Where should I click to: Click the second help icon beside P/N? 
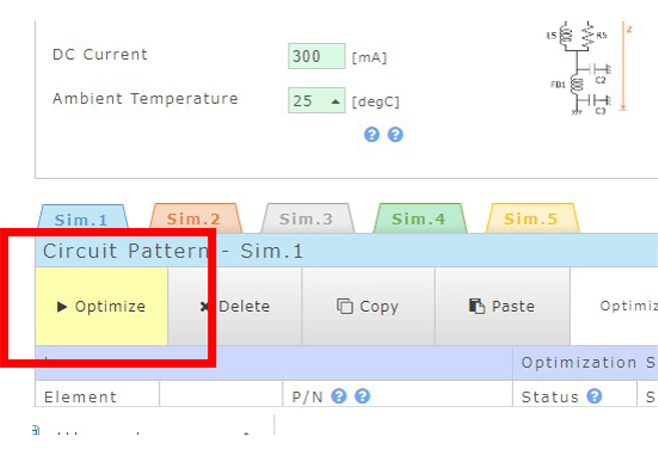coord(362,396)
